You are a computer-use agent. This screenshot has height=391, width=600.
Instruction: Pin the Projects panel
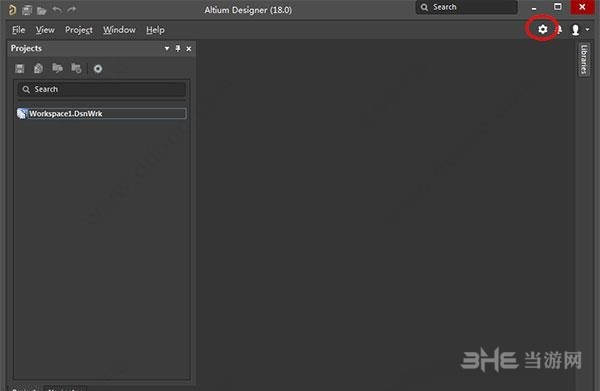coord(178,49)
